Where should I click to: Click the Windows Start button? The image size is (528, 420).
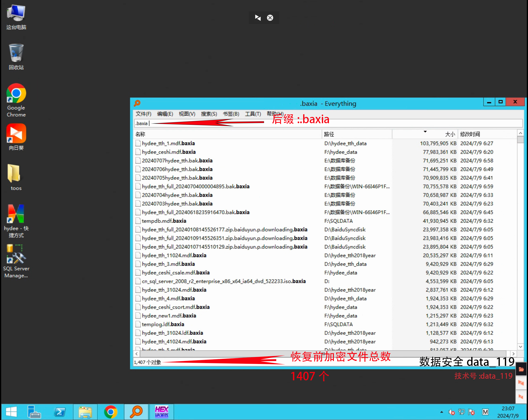11,412
